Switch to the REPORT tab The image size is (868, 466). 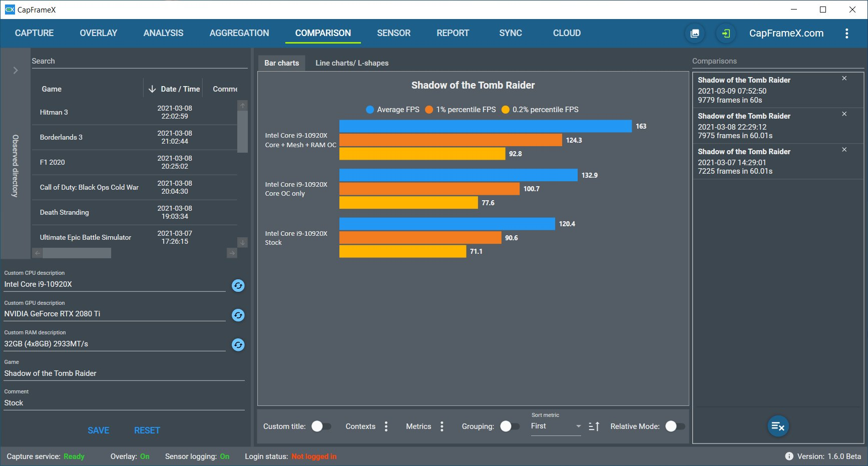(453, 33)
